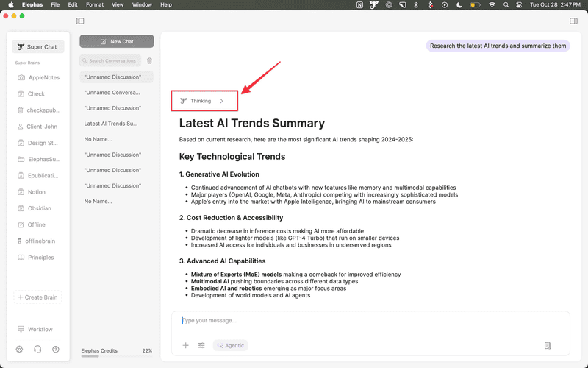Select the Obsidian brain in sidebar
Image resolution: width=588 pixels, height=368 pixels.
point(39,208)
